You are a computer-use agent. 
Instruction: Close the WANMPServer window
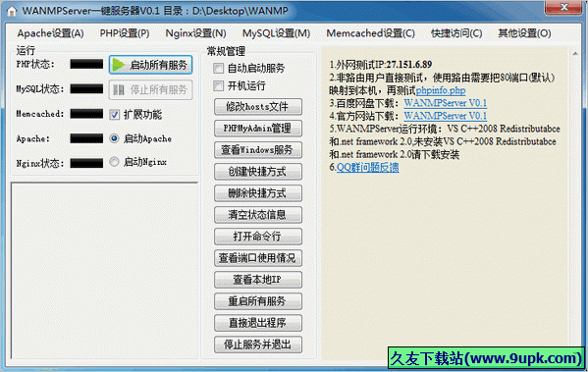coord(563,8)
